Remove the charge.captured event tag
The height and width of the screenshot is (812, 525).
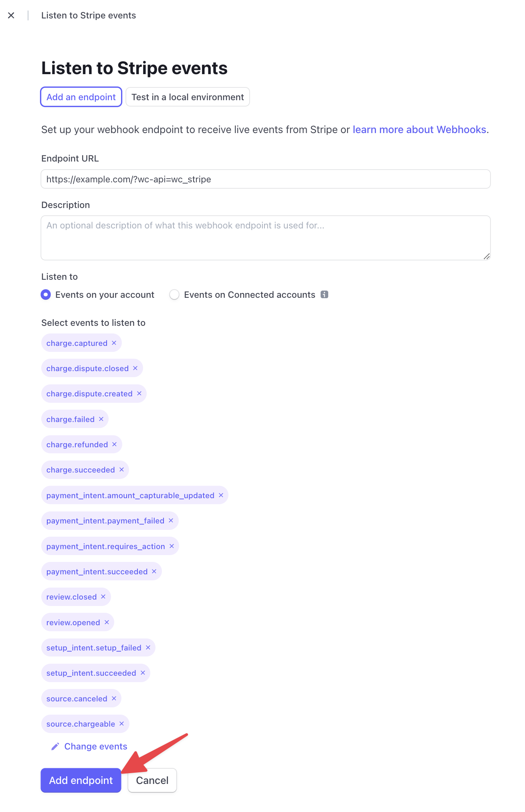(114, 343)
